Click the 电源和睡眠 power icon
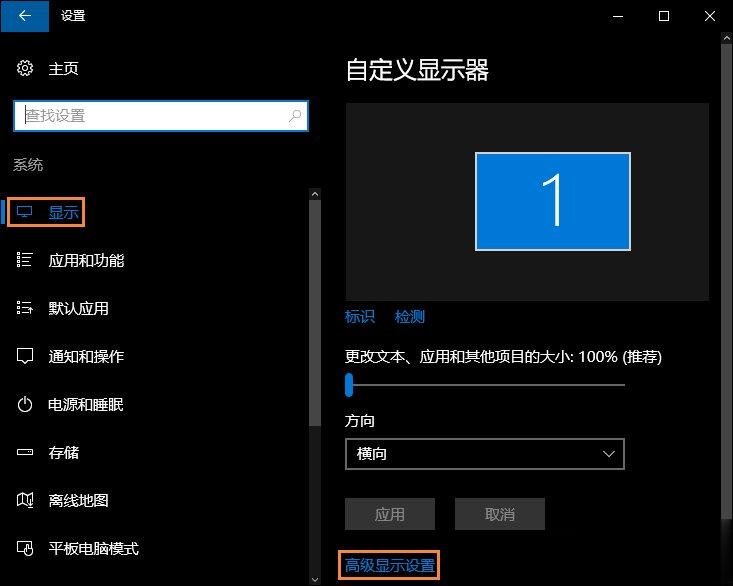Image resolution: width=733 pixels, height=586 pixels. 24,404
